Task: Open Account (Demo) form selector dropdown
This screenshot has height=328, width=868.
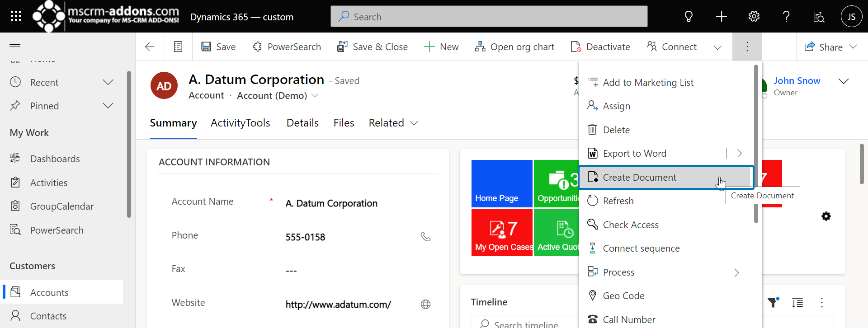Action: pyautogui.click(x=278, y=96)
